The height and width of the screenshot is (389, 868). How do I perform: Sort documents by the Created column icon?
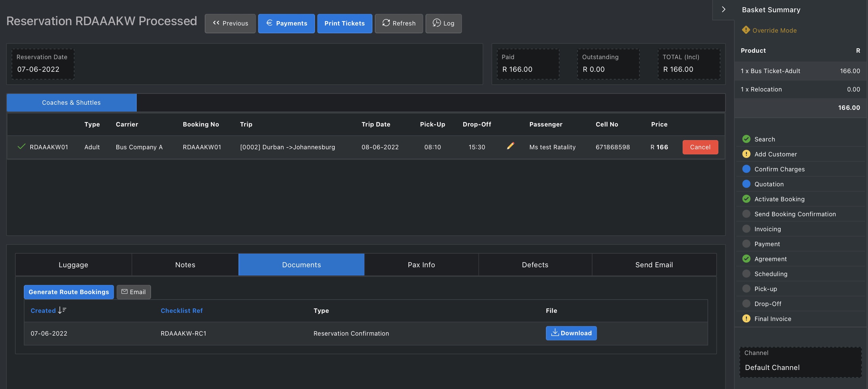point(62,310)
